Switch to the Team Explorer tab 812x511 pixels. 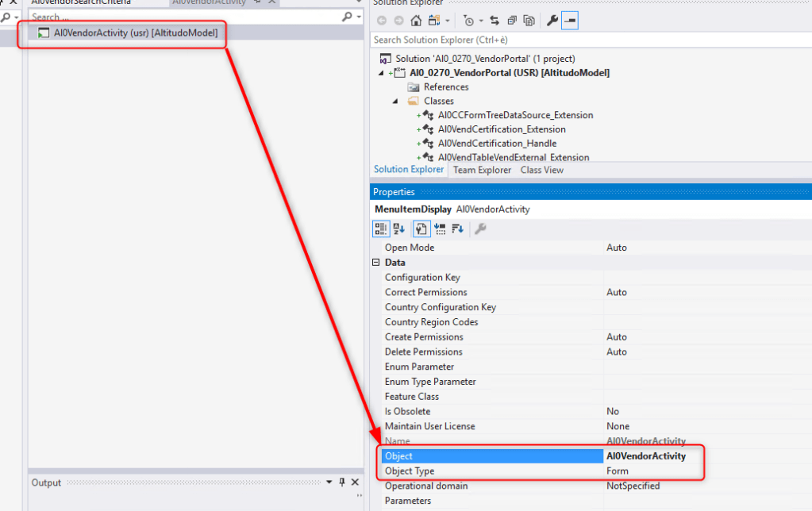pos(482,170)
